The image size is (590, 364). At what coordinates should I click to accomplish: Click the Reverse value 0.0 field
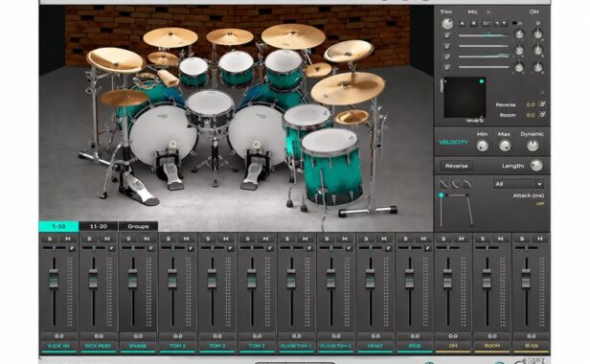pyautogui.click(x=531, y=104)
